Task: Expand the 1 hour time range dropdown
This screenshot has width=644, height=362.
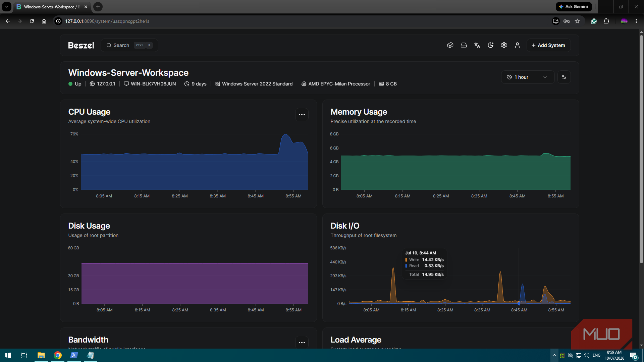Action: [528, 77]
